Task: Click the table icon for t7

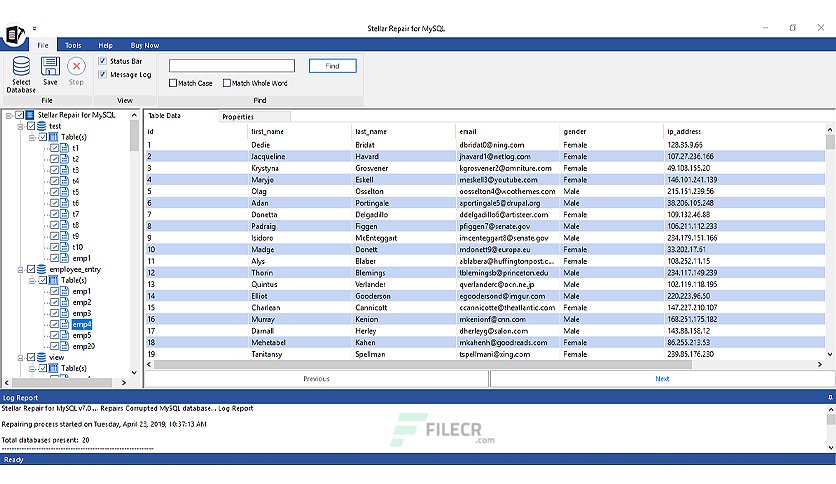Action: (x=65, y=214)
